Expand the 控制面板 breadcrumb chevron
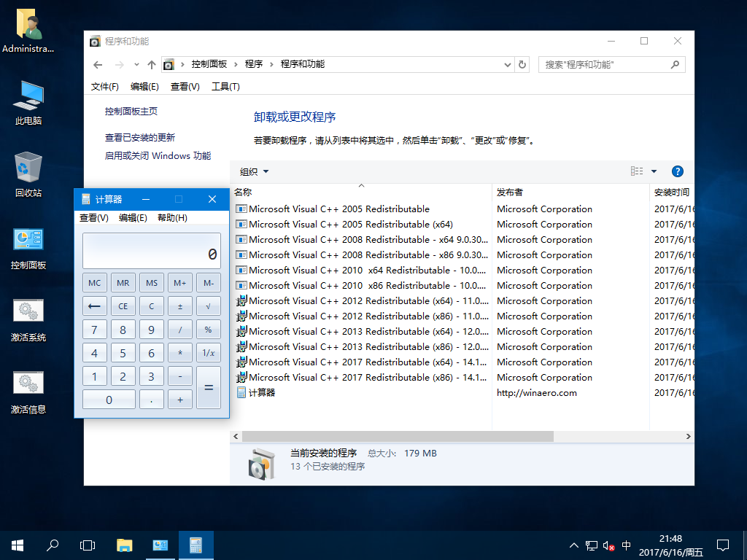Screen dimensions: 747x560 click(x=236, y=64)
